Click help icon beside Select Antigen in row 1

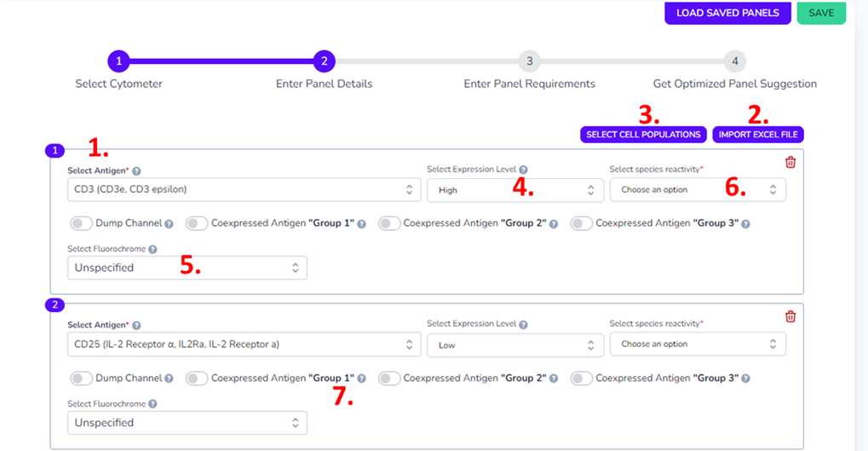point(136,171)
